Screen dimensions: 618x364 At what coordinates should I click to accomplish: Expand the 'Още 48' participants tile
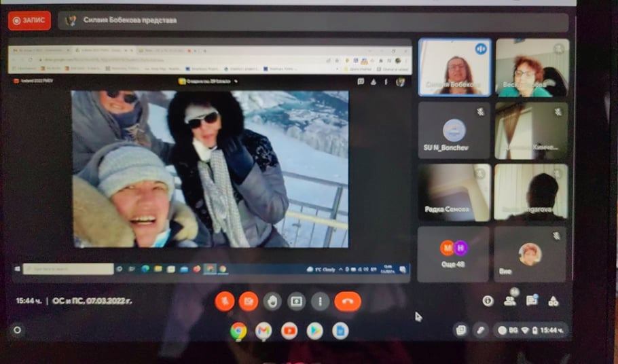453,253
